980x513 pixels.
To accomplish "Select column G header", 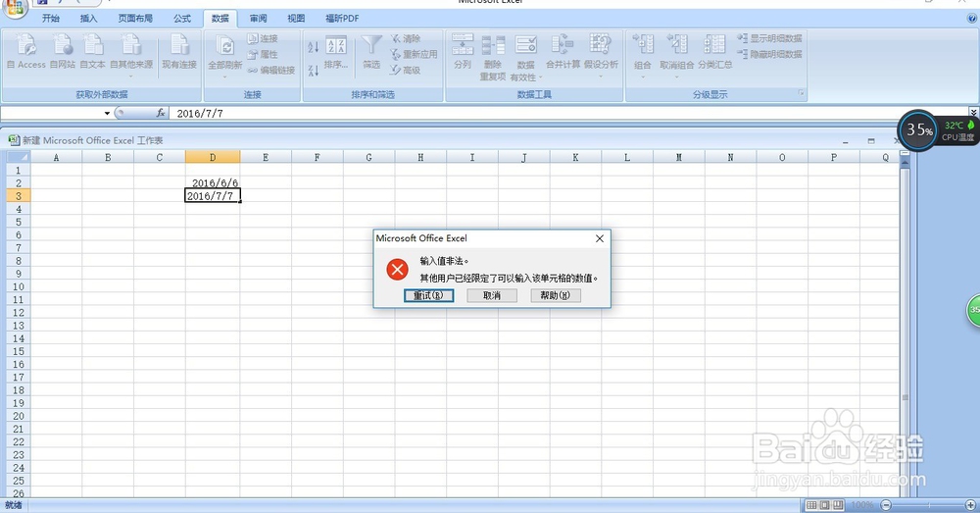I will (x=368, y=157).
